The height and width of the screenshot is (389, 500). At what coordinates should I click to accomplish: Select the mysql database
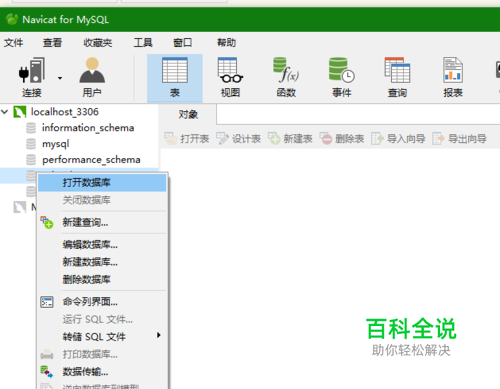pyautogui.click(x=56, y=144)
